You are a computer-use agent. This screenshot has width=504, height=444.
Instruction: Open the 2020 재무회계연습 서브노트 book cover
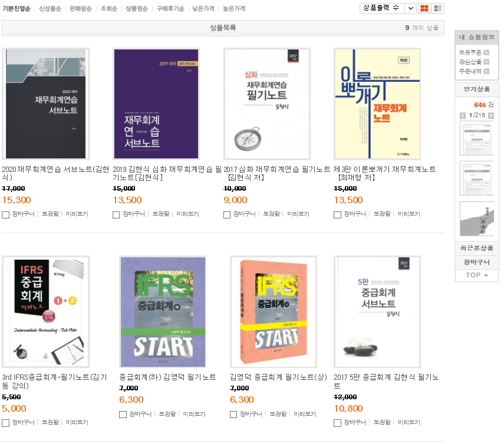pos(45,104)
